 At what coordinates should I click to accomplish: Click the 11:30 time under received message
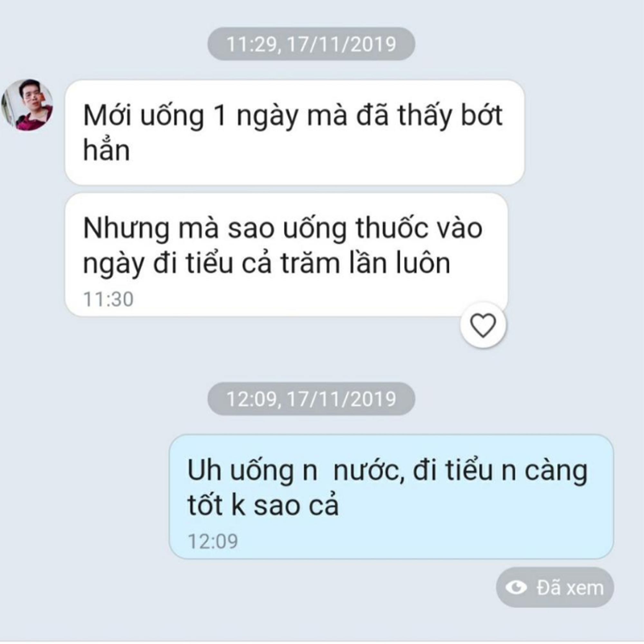[x=108, y=299]
